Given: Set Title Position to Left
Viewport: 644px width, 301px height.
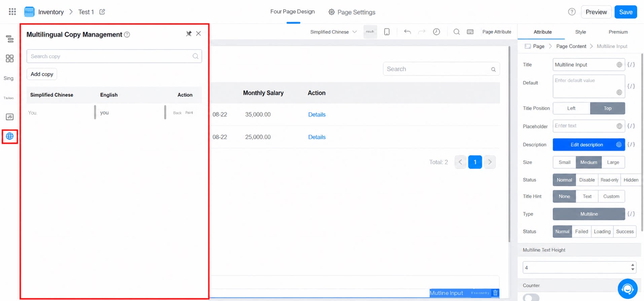Looking at the screenshot, I should point(571,108).
